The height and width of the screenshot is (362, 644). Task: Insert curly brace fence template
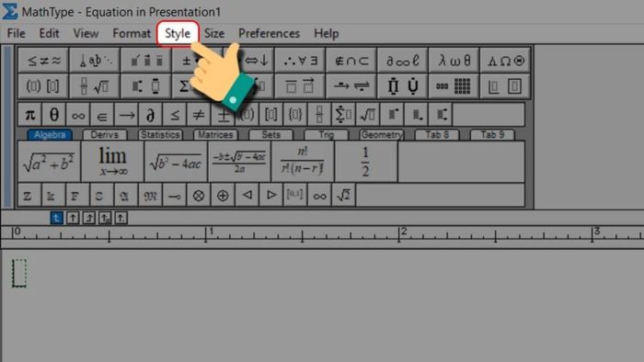pos(295,115)
